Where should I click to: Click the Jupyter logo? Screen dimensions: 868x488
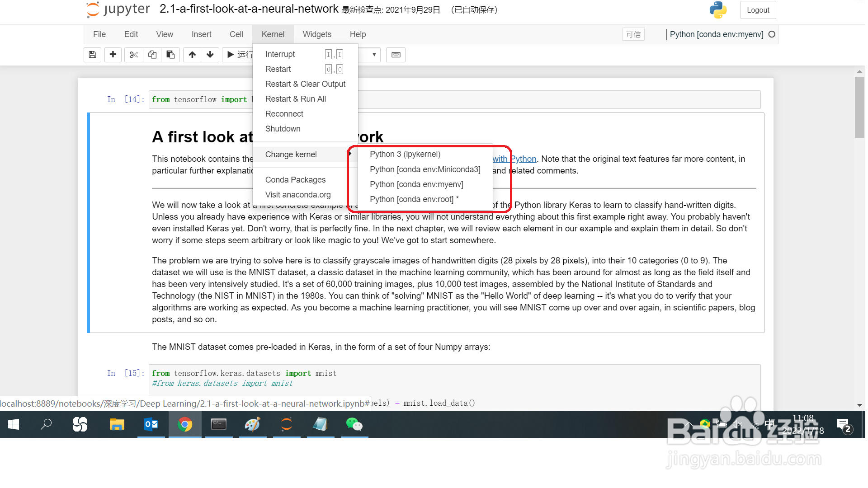click(118, 9)
